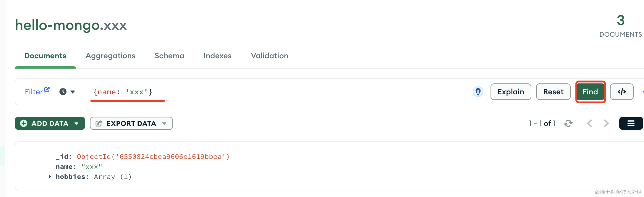Click the export to code icon button

click(622, 92)
